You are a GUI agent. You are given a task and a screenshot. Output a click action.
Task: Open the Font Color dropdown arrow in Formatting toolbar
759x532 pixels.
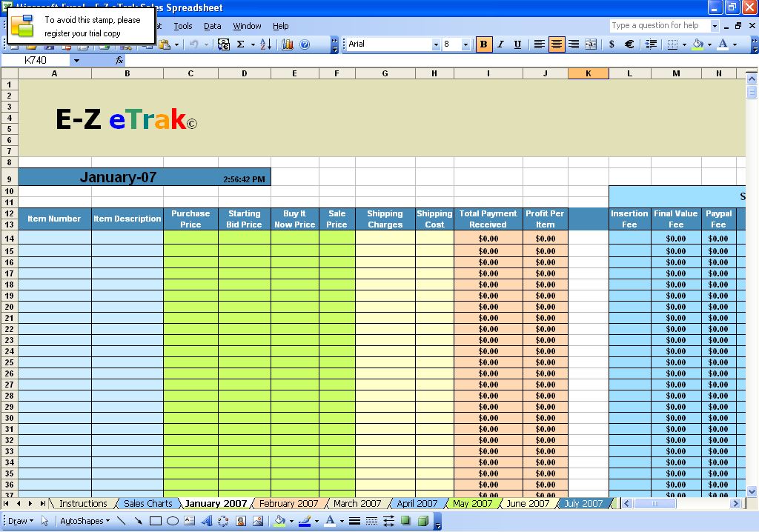(735, 44)
